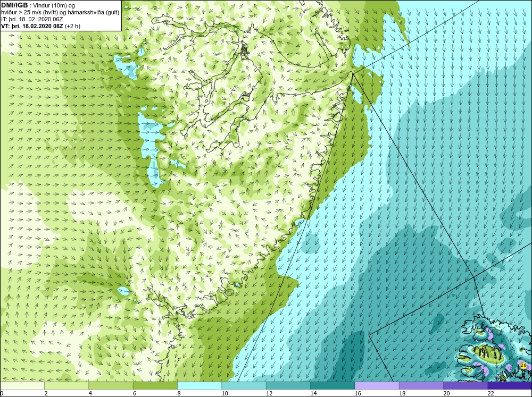Viewport: 532px width, 397px height.
Task: Click the 'DMI/IGB' title text
Action: tap(14, 5)
